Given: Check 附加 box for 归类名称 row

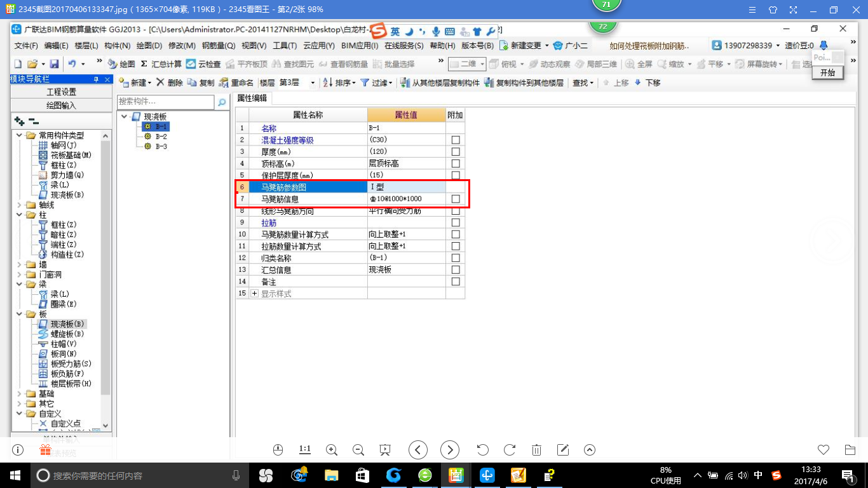Looking at the screenshot, I should point(456,258).
